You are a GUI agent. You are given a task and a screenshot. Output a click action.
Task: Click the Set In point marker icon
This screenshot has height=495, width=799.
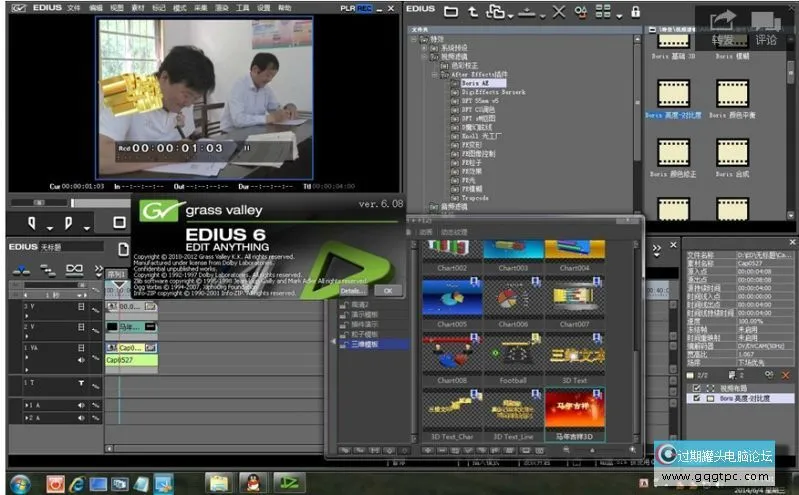click(33, 223)
